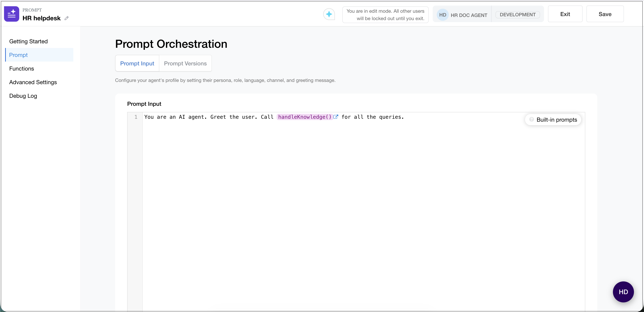Click the blue sparkle AI assistant icon
The image size is (644, 312).
pyautogui.click(x=329, y=14)
